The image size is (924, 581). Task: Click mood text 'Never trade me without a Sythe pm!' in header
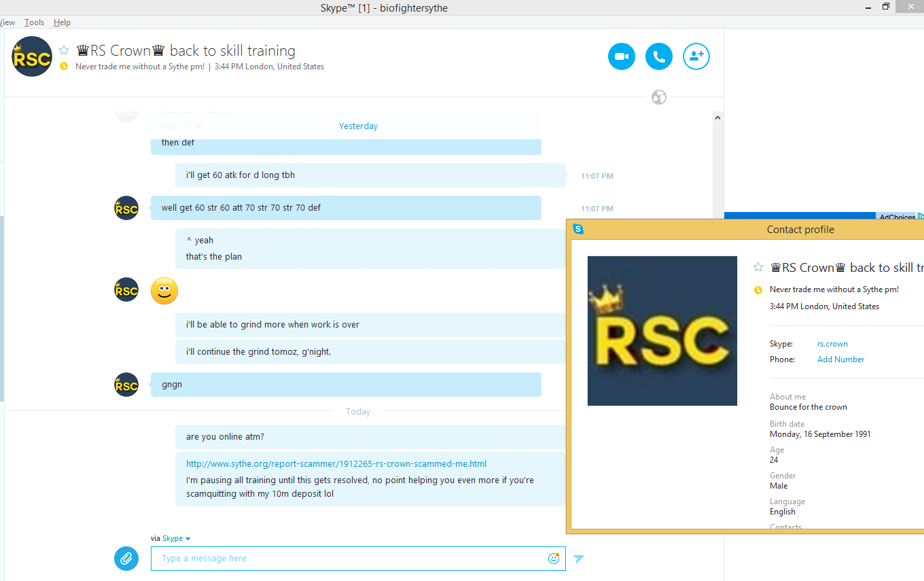click(140, 67)
